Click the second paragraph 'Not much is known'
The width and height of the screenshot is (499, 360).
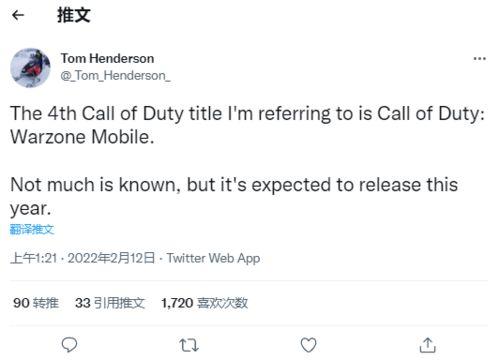(234, 197)
